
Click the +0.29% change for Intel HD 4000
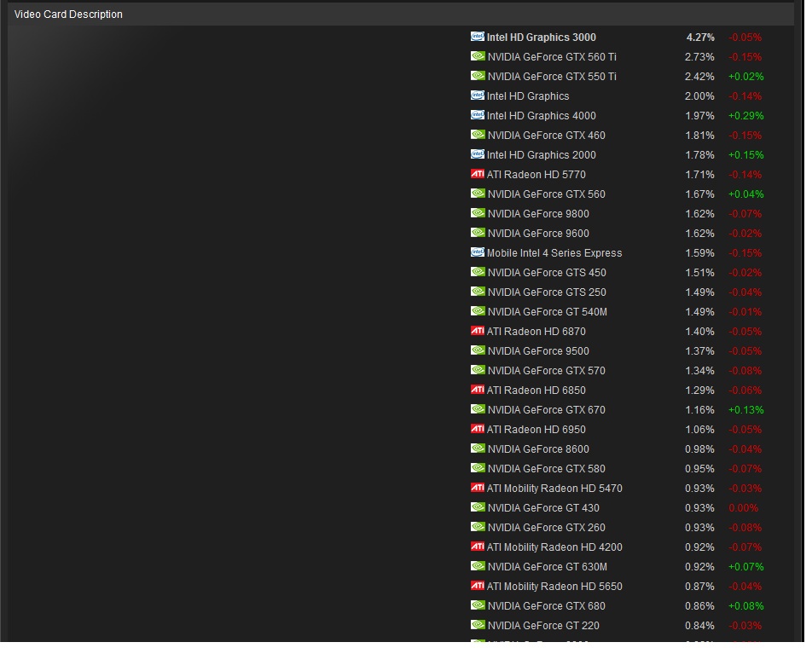[x=745, y=116]
